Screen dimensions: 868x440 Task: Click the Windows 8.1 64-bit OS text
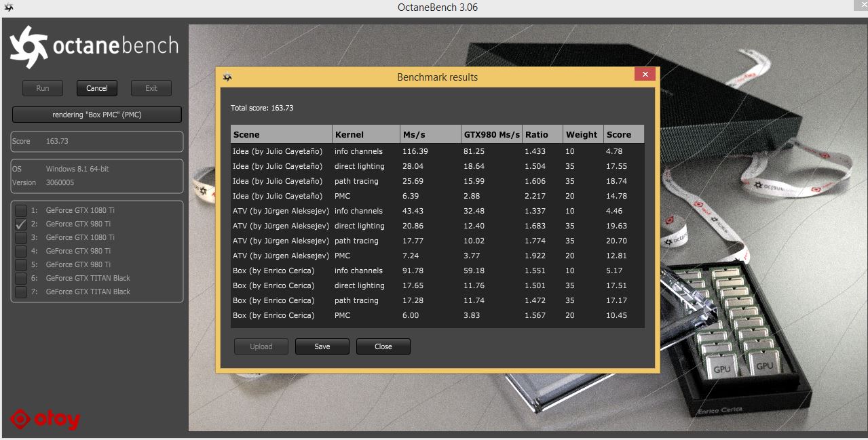click(77, 169)
